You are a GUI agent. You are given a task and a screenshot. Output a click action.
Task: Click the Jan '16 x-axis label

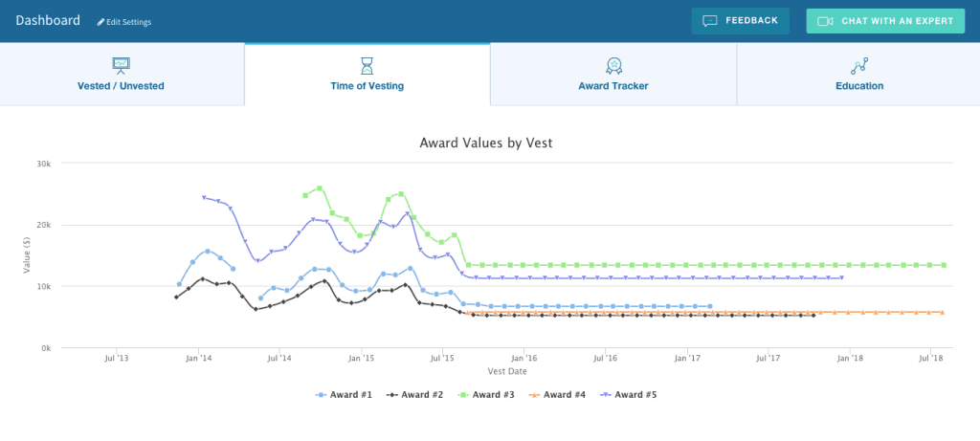pos(523,359)
